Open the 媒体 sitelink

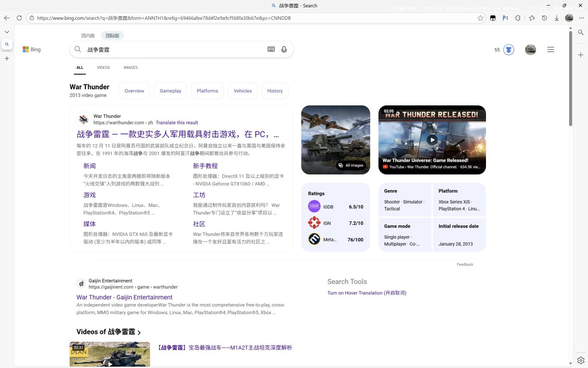[90, 224]
